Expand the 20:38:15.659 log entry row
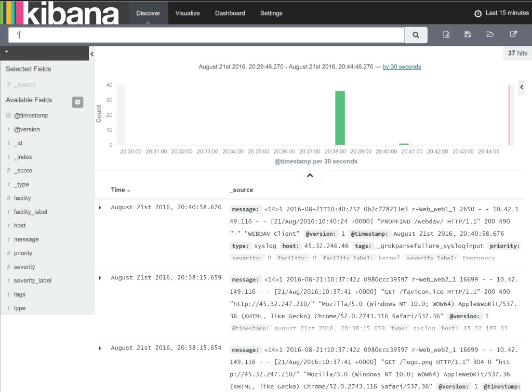This screenshot has width=532, height=392. (100, 278)
